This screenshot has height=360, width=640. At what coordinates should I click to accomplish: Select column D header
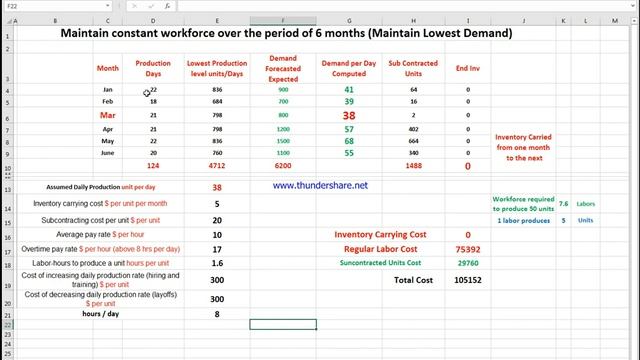pos(153,21)
